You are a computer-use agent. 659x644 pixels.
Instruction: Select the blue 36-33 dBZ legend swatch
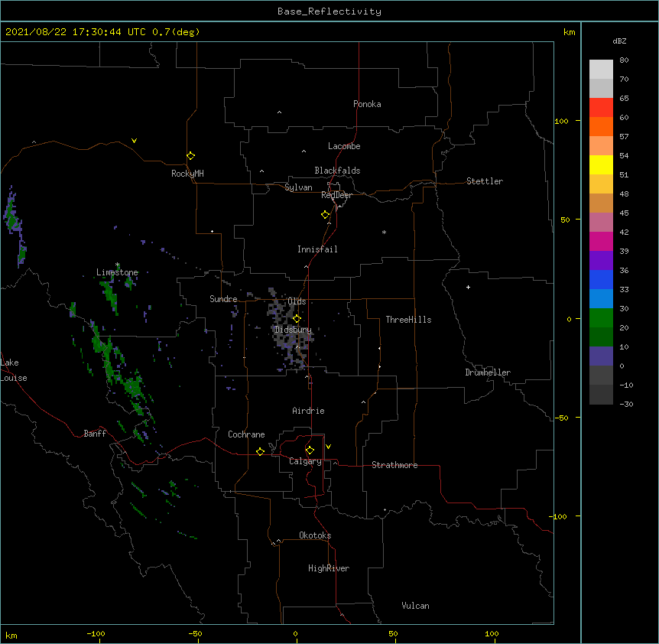601,279
